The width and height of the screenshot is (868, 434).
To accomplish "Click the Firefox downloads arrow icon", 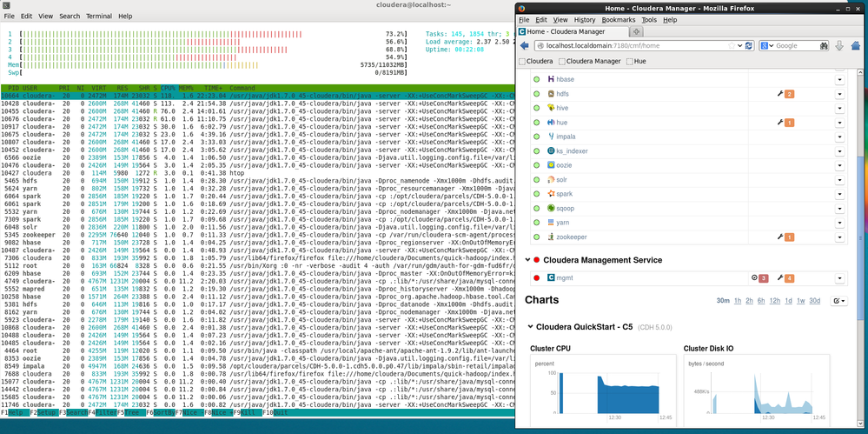I will coord(839,45).
